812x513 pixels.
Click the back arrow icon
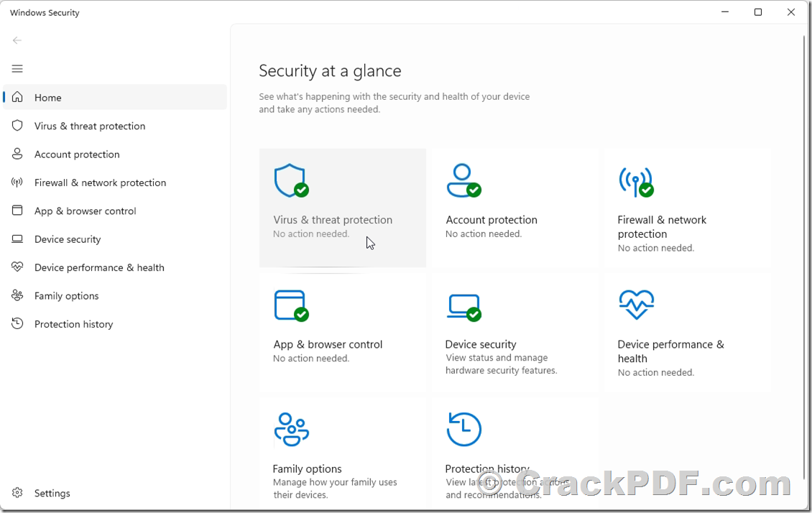(x=17, y=40)
